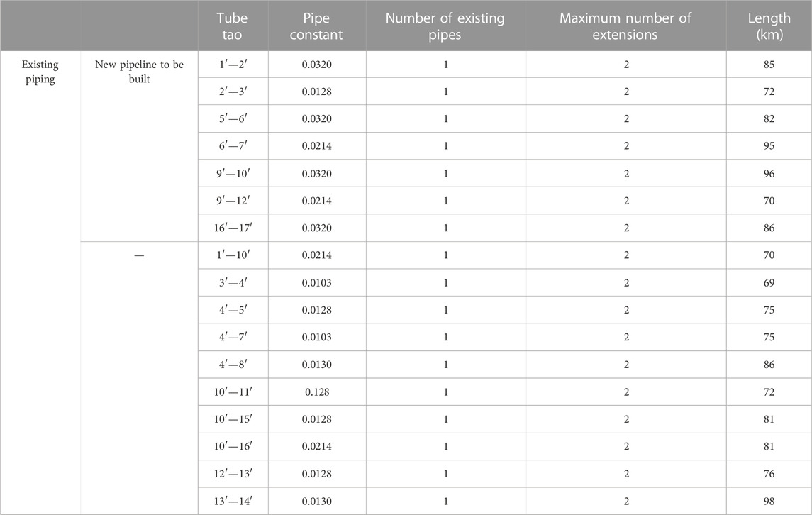
Task: Click length value 95
Action: (x=769, y=145)
